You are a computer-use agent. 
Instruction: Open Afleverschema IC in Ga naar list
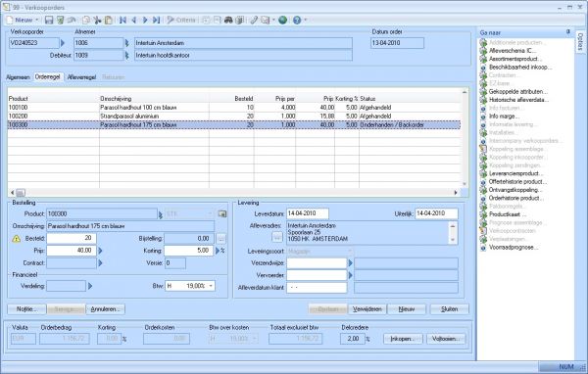click(513, 51)
